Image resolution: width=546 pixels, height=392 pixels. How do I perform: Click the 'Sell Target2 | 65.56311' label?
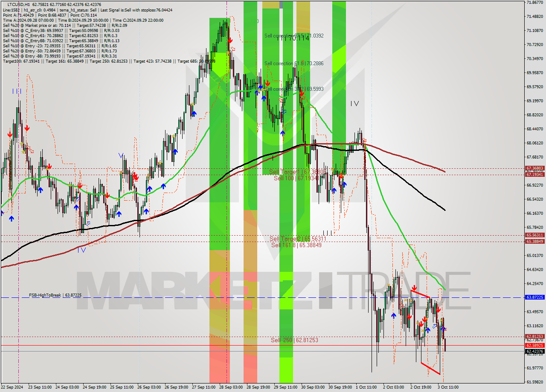click(x=298, y=239)
